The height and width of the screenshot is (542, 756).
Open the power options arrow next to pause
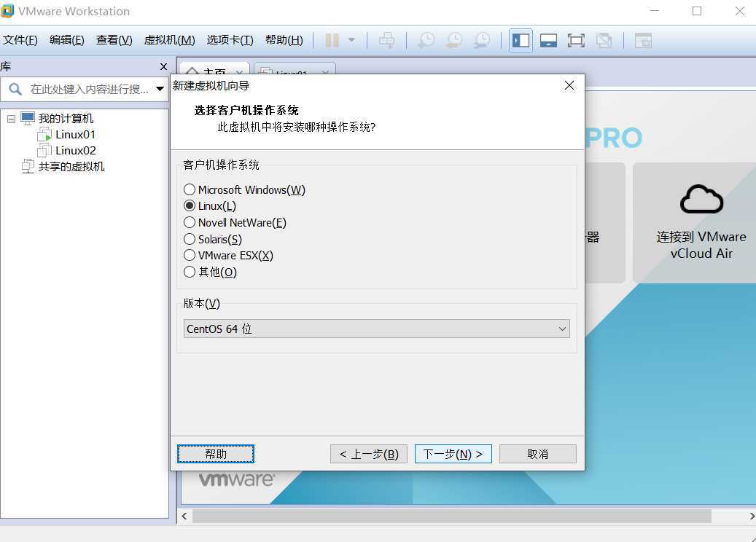[351, 40]
